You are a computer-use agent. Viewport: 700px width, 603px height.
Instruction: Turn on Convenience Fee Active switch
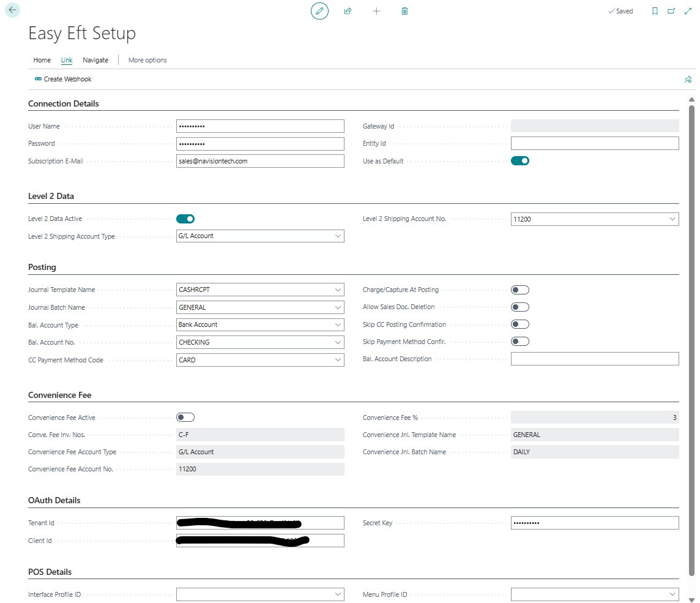[x=185, y=418]
